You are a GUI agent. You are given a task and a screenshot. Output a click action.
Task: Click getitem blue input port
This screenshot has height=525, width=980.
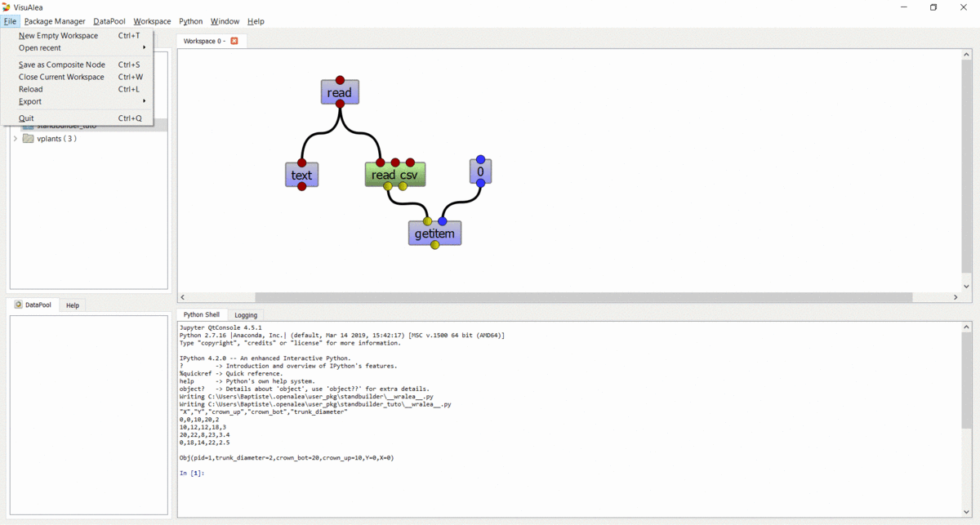443,221
